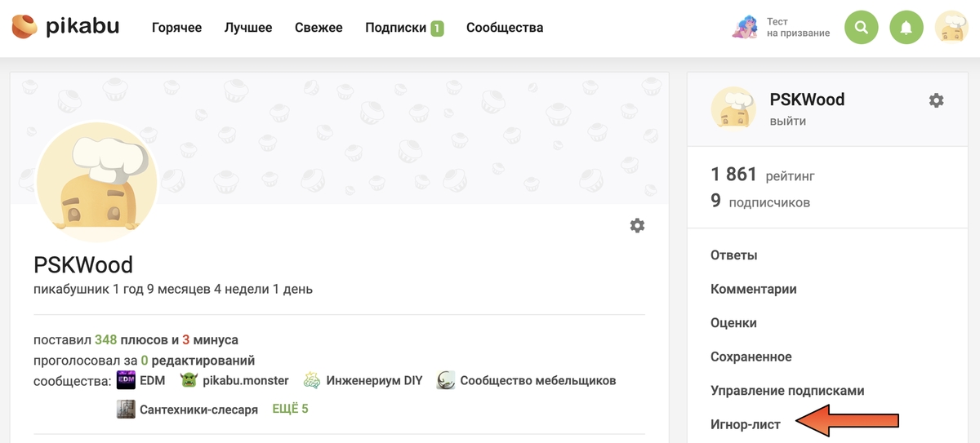Viewport: 980px width, 443px height.
Task: Click the pikabu.monster community icon
Action: point(189,380)
